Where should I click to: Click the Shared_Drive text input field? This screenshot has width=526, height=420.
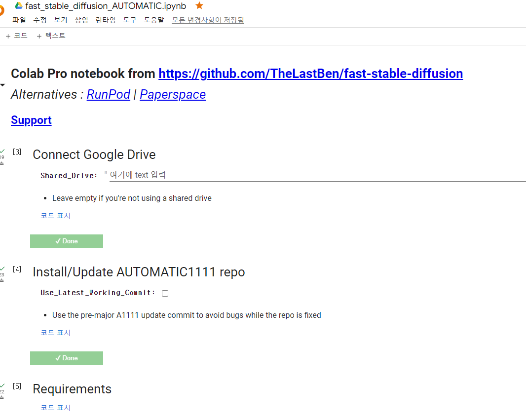coord(317,175)
